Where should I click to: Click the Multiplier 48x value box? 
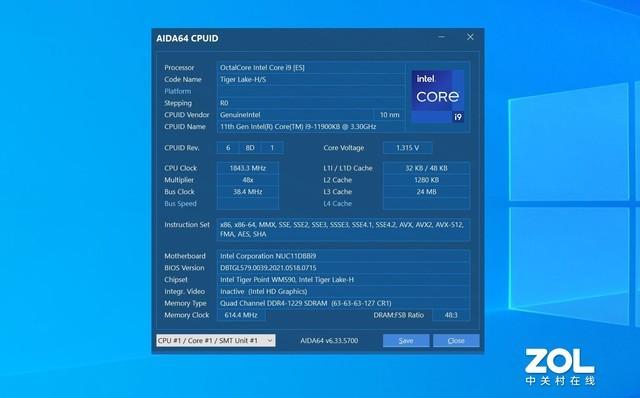click(248, 180)
